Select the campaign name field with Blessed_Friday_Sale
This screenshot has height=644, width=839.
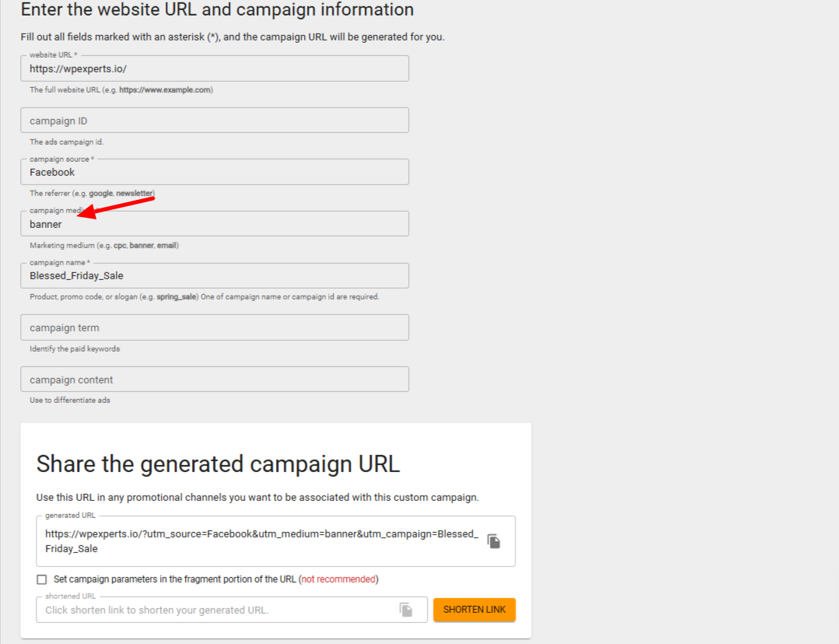click(214, 275)
